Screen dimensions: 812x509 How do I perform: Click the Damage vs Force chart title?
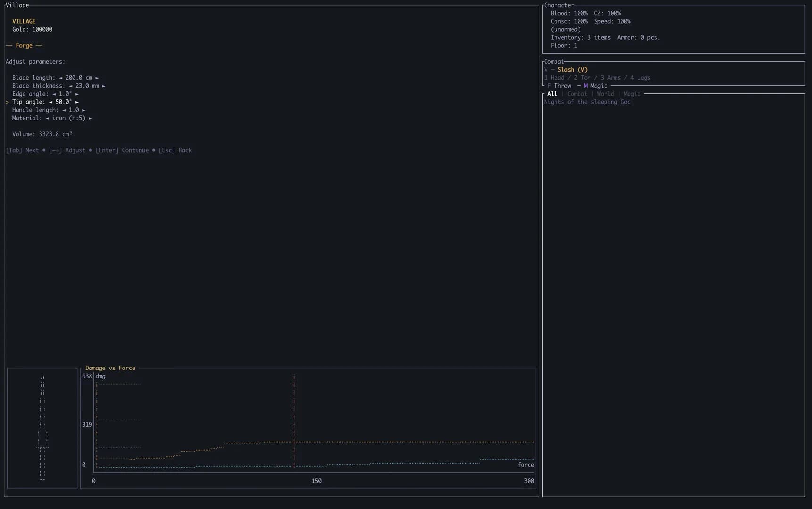(x=110, y=368)
